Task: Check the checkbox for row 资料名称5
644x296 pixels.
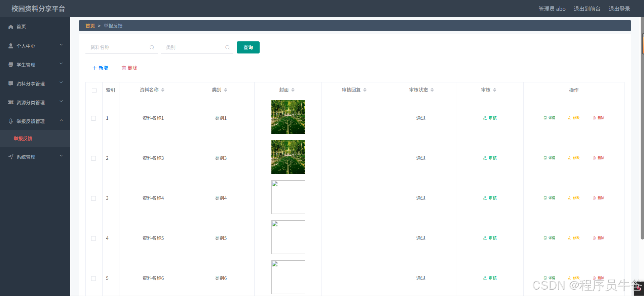Action: tap(93, 238)
